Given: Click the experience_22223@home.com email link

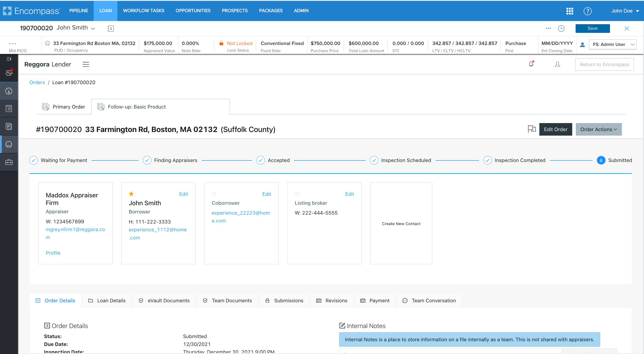Looking at the screenshot, I should click(x=241, y=217).
